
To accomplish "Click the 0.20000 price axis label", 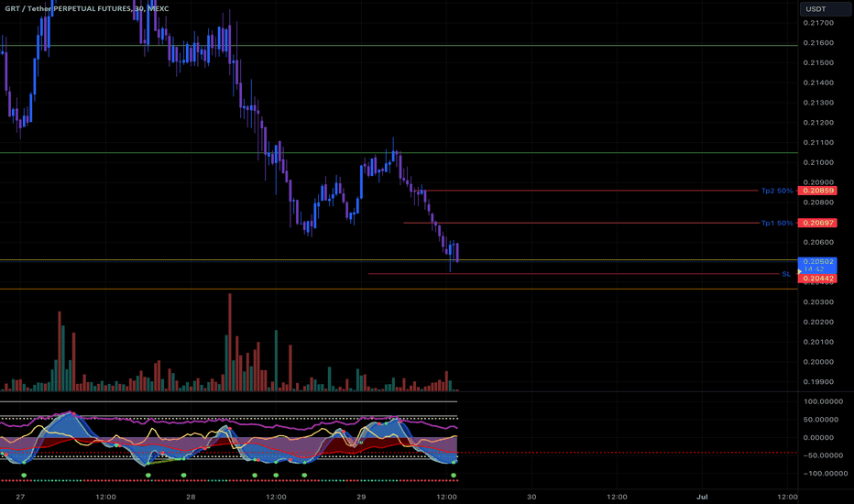I will pos(818,362).
